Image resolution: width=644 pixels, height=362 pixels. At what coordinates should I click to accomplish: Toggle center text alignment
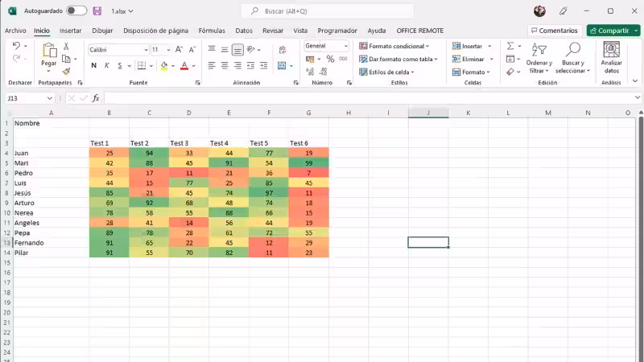225,66
